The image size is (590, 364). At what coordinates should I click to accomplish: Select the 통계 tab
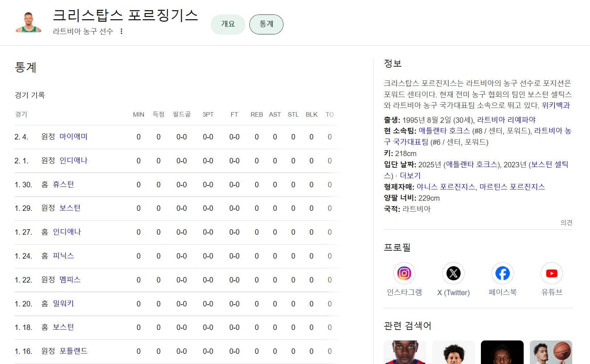point(266,24)
